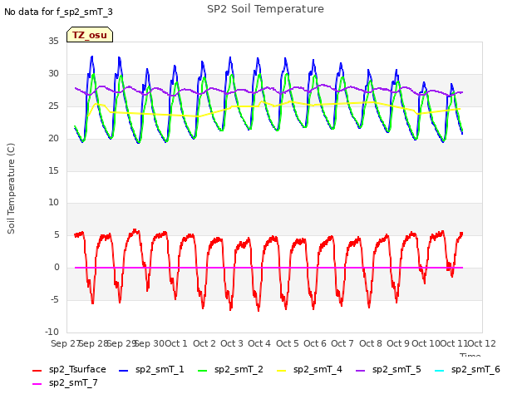Click the SP2 Soil Temperature chart title

click(265, 9)
